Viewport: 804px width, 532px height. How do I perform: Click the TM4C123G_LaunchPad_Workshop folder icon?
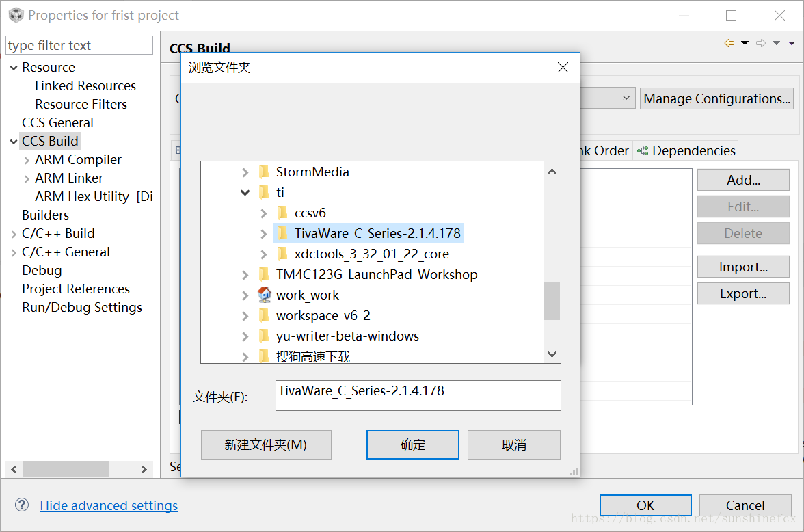(264, 274)
